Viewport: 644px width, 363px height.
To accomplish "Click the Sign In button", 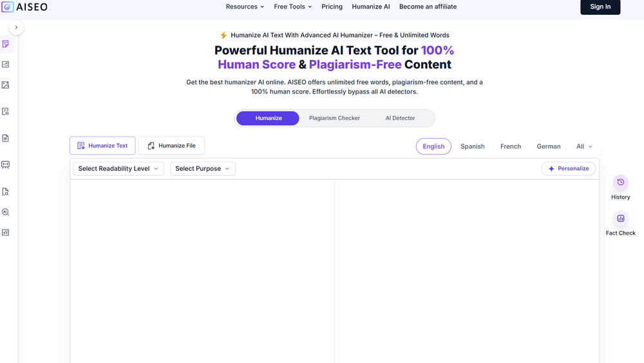I will [600, 6].
